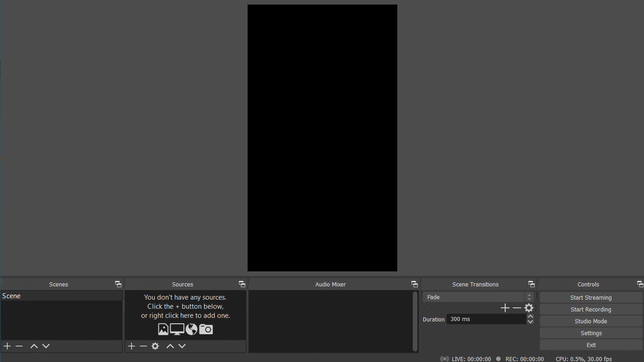Undock the Scene Transitions panel
The height and width of the screenshot is (362, 644).
coord(531,284)
